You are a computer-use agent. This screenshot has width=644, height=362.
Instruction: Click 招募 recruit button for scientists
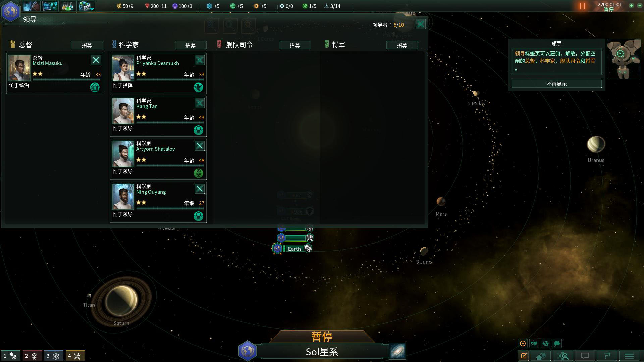click(x=191, y=45)
